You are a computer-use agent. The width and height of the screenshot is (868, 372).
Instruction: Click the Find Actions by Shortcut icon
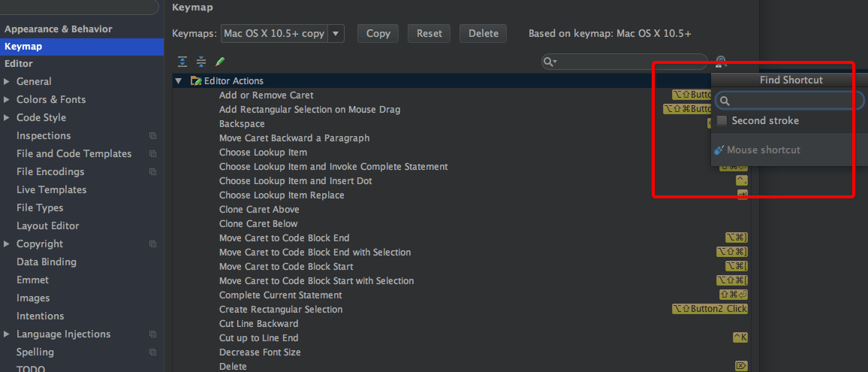[x=721, y=62]
